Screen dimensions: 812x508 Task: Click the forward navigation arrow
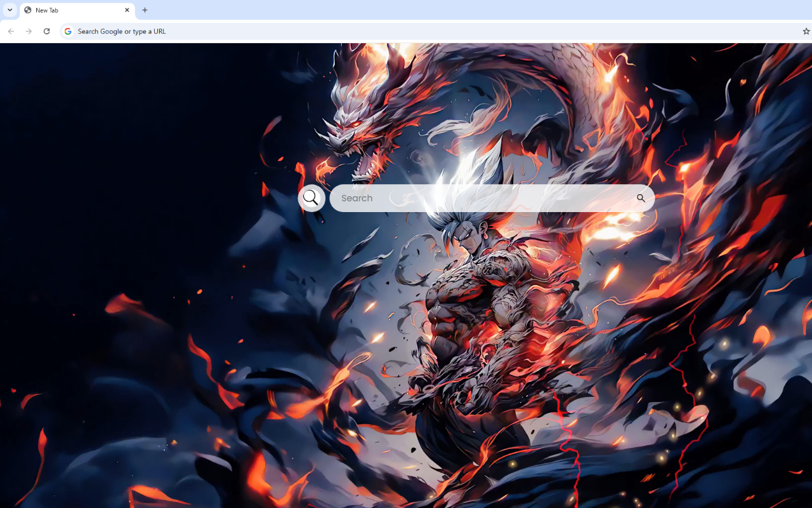29,31
